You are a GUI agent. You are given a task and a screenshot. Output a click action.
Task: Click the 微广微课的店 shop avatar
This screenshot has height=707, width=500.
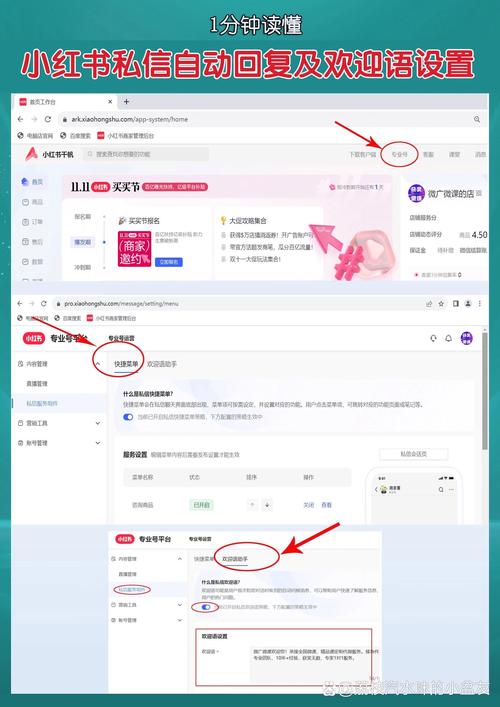416,193
